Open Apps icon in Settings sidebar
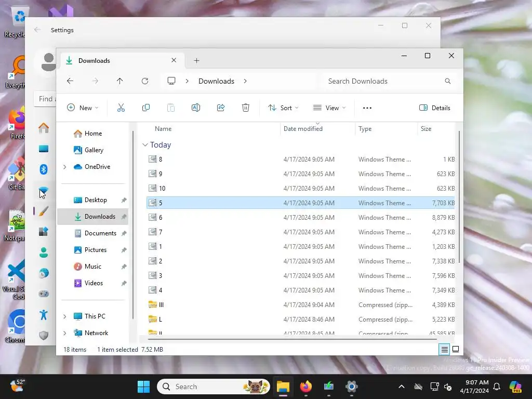 pyautogui.click(x=44, y=232)
